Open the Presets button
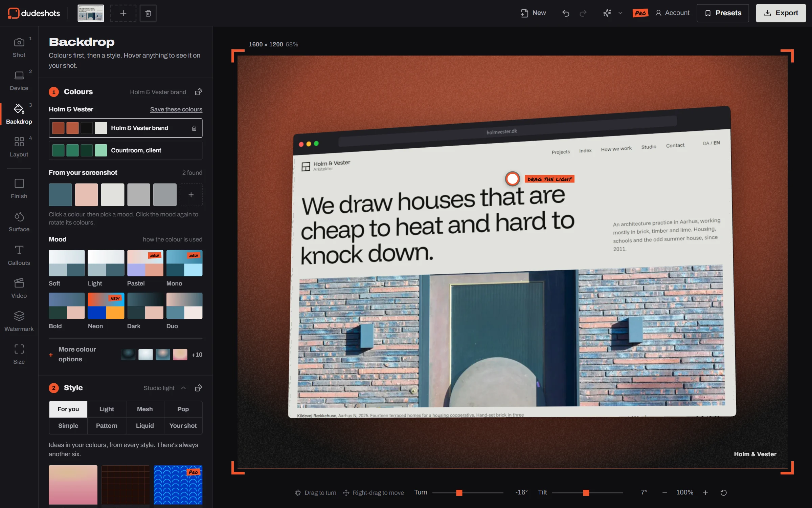This screenshot has width=812, height=508. coord(723,13)
